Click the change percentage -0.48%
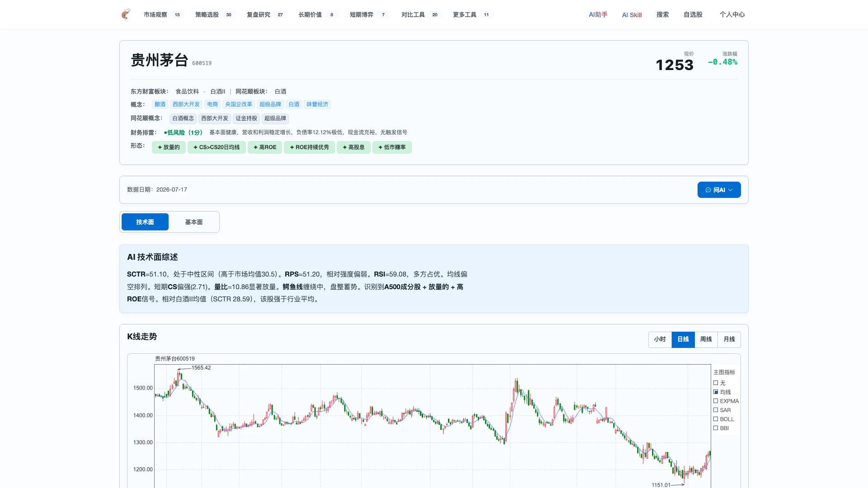This screenshot has height=488, width=868. click(722, 62)
